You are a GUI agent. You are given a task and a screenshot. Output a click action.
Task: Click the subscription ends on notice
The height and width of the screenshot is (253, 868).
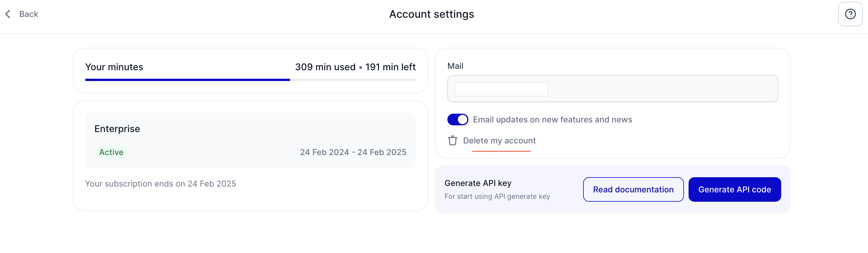click(x=160, y=184)
